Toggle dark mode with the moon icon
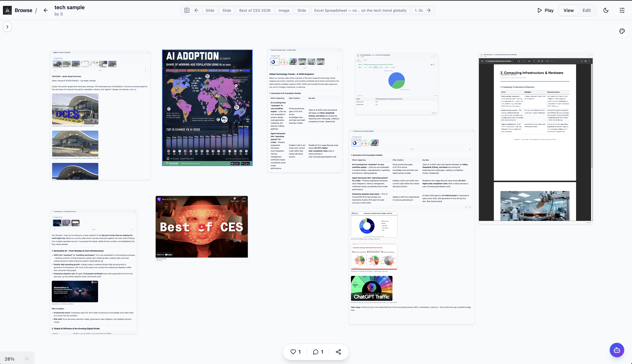Screen dimensions: 632x364 tap(606, 10)
